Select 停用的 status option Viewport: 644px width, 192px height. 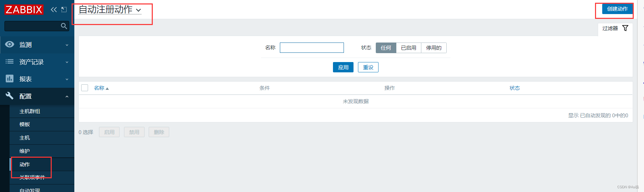(x=434, y=48)
